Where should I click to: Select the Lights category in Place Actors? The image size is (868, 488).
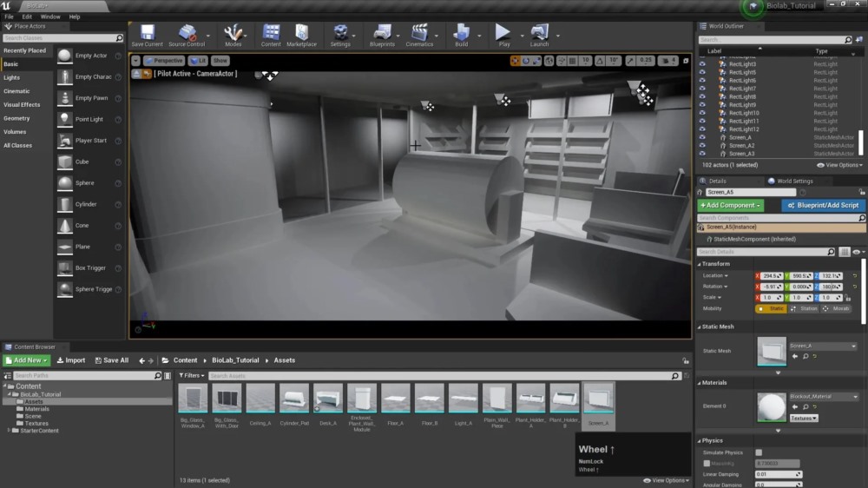[x=11, y=77]
